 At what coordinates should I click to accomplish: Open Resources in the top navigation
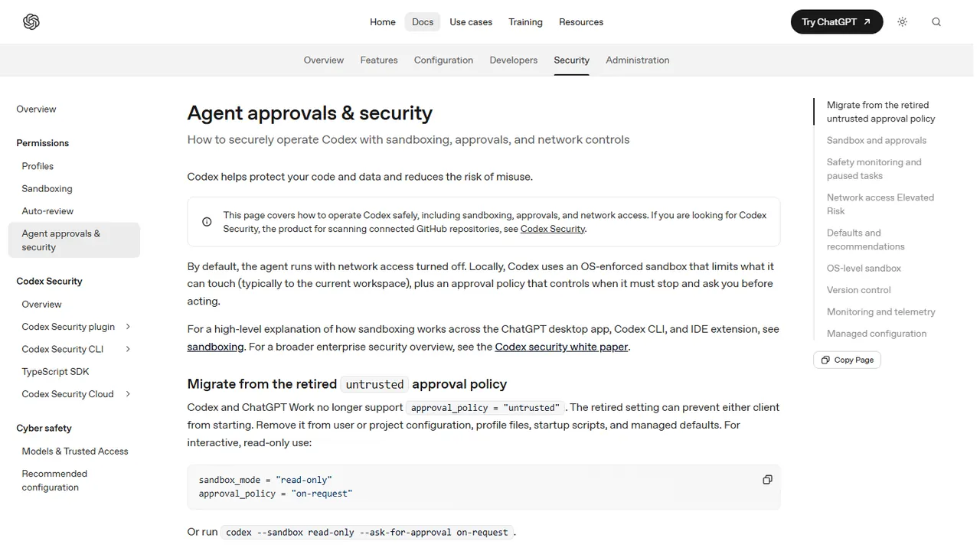point(581,22)
